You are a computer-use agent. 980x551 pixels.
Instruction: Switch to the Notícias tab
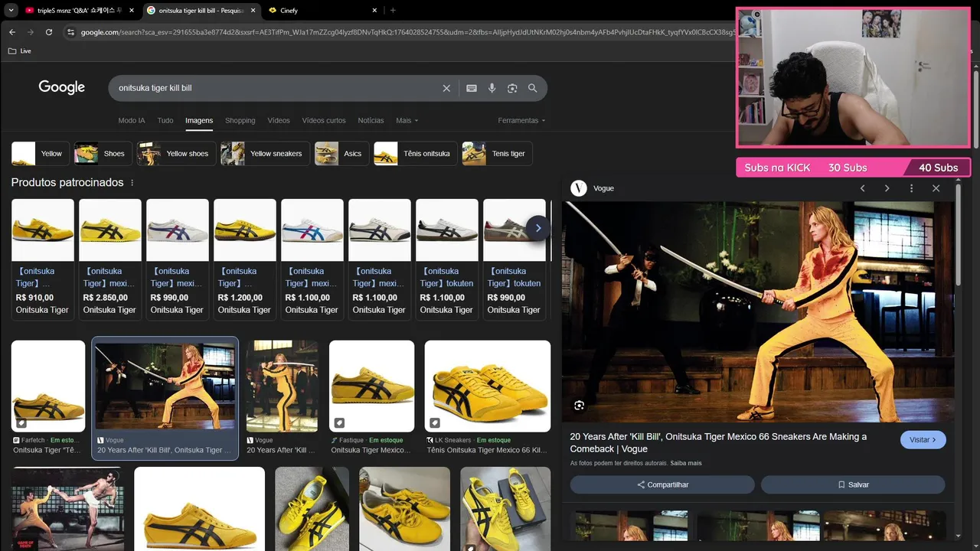(371, 120)
